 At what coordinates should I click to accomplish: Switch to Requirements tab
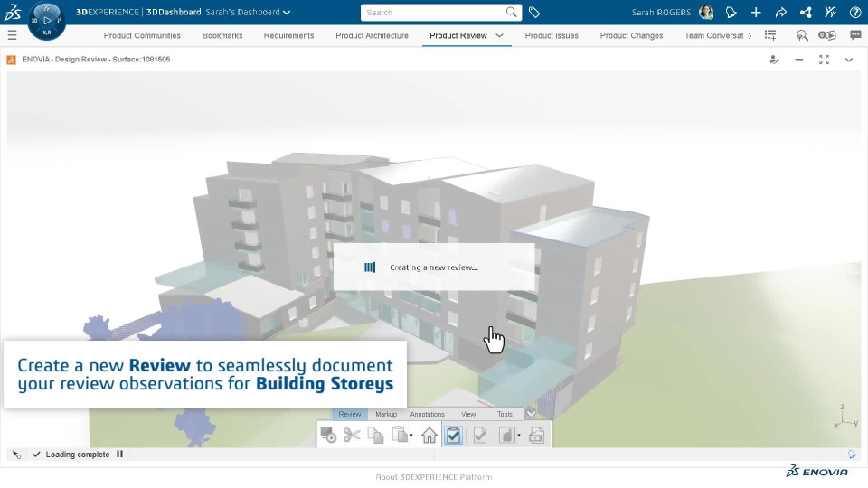pyautogui.click(x=288, y=35)
